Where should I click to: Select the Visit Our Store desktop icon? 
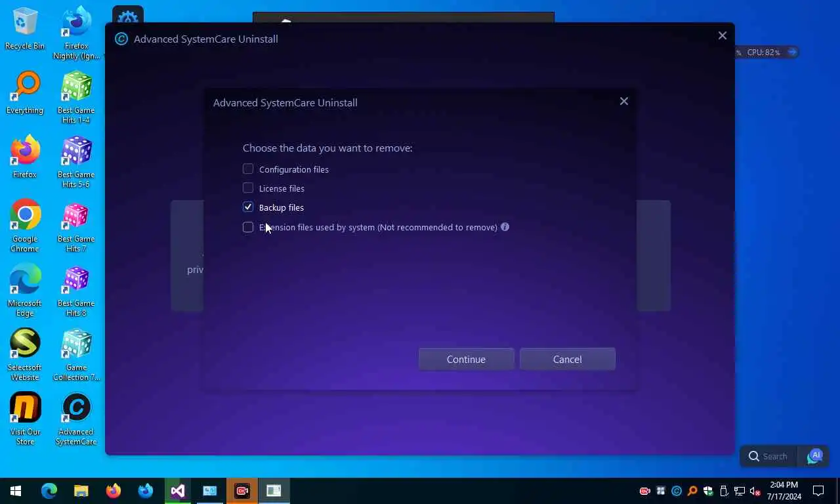pos(25,419)
